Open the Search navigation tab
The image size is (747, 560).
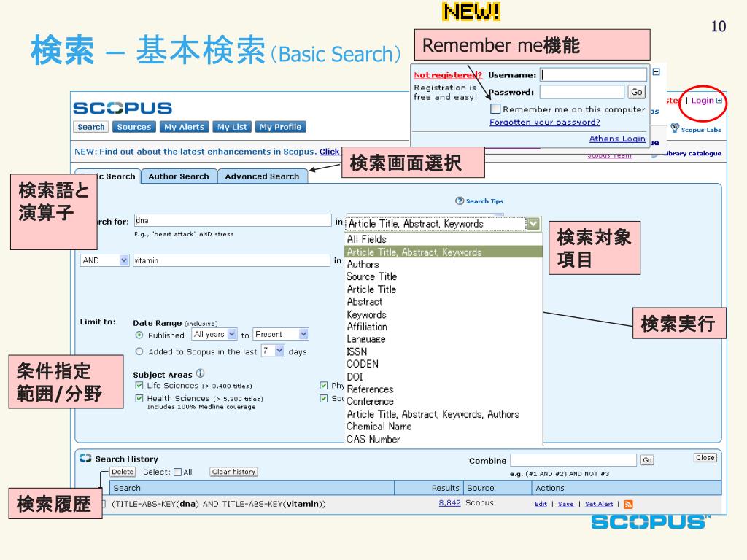91,127
